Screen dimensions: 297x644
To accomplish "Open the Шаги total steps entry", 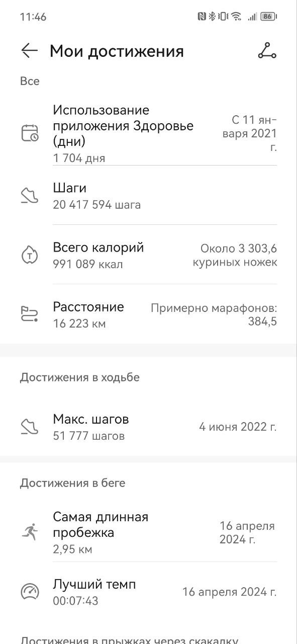I will click(148, 195).
